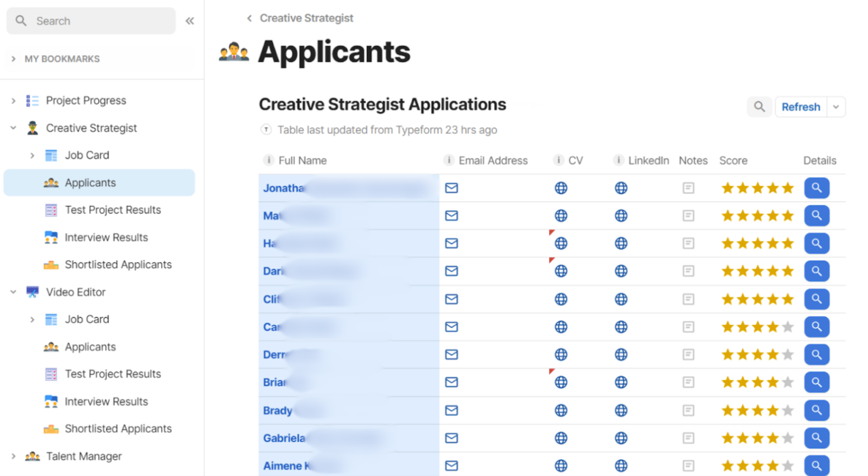Viewport: 868px width, 476px height.
Task: Collapse the sidebar with double-chevron icon
Action: pyautogui.click(x=189, y=21)
